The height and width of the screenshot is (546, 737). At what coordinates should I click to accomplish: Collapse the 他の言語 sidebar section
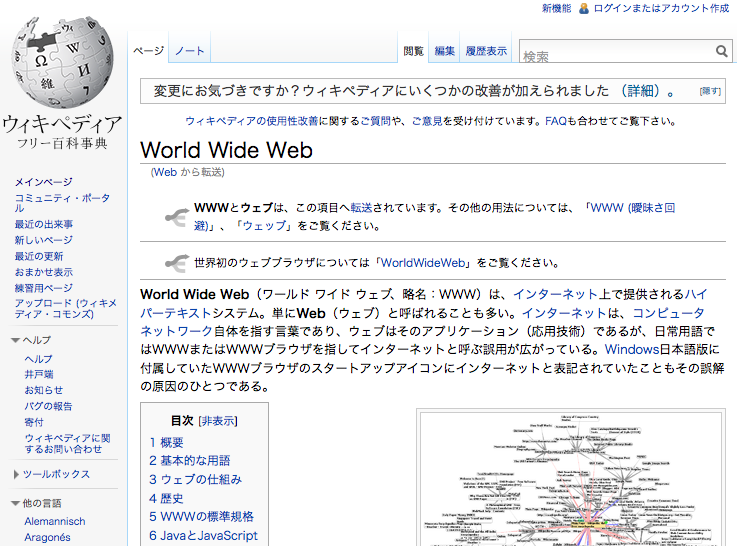pyautogui.click(x=16, y=503)
